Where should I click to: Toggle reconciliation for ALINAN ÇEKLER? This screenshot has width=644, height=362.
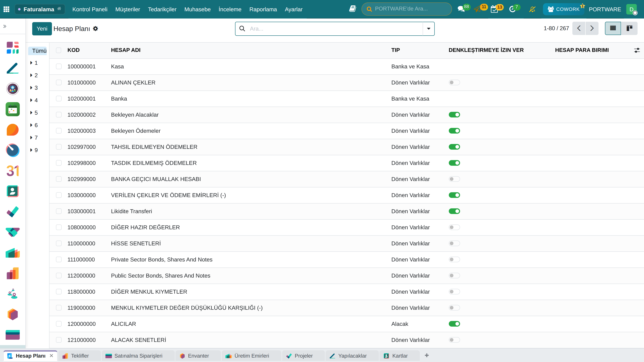(x=454, y=82)
